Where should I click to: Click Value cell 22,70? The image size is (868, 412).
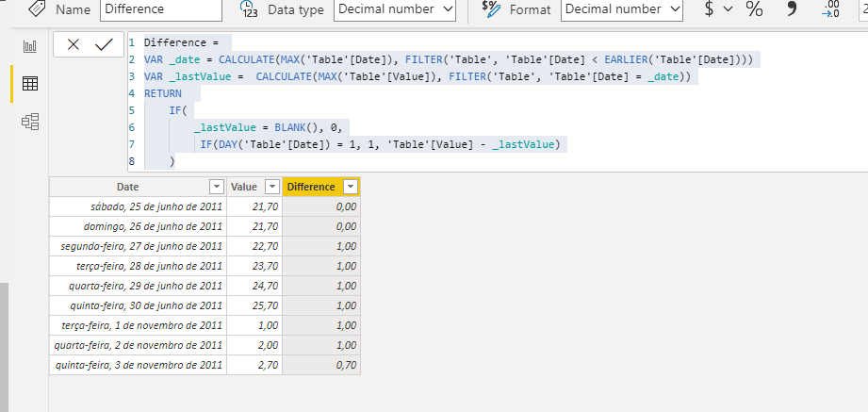pos(254,246)
